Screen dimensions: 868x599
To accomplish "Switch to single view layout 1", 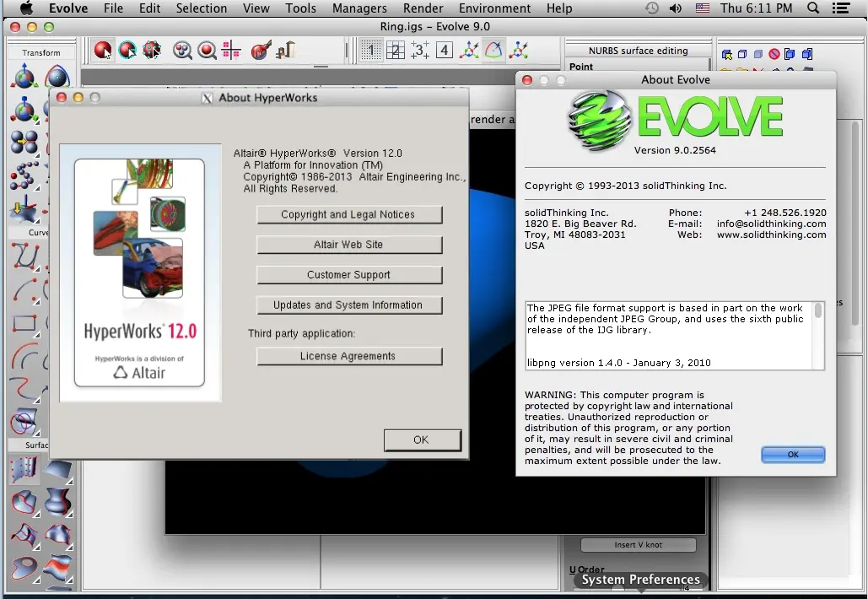I will coord(371,51).
